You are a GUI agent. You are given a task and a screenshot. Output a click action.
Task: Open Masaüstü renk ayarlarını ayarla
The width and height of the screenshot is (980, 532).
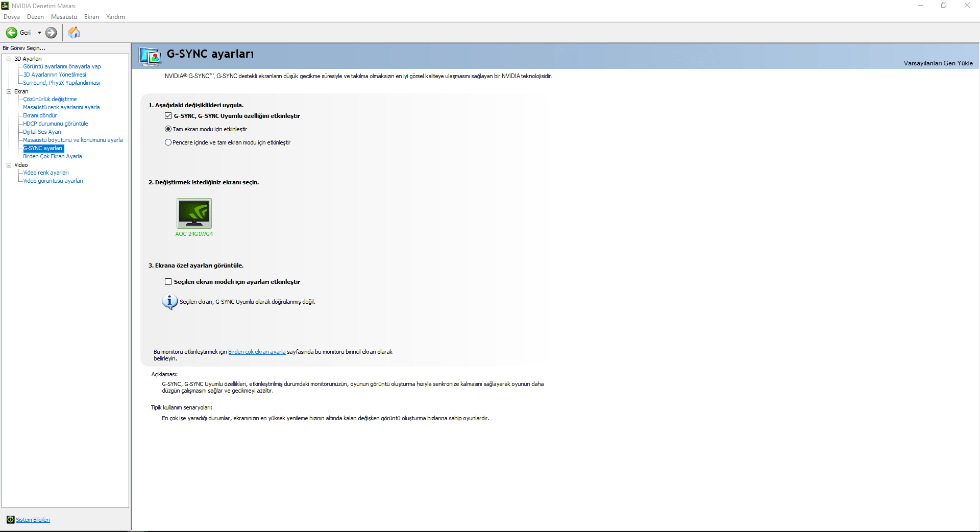61,107
